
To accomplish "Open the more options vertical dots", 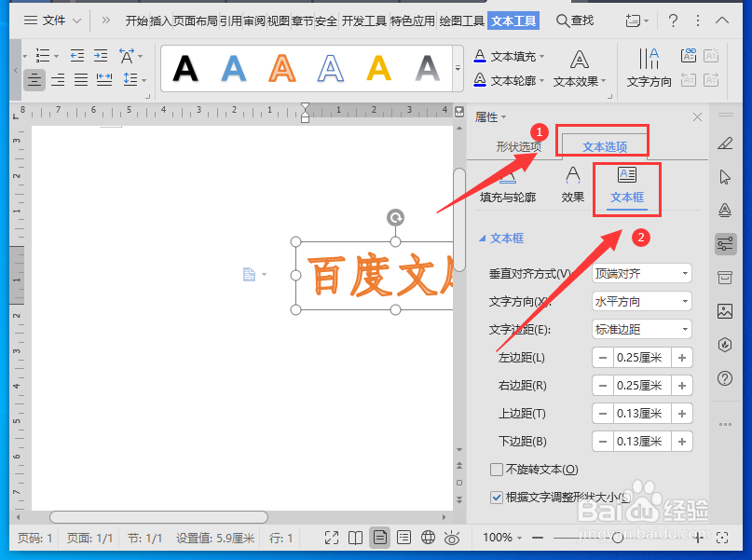I will [697, 20].
